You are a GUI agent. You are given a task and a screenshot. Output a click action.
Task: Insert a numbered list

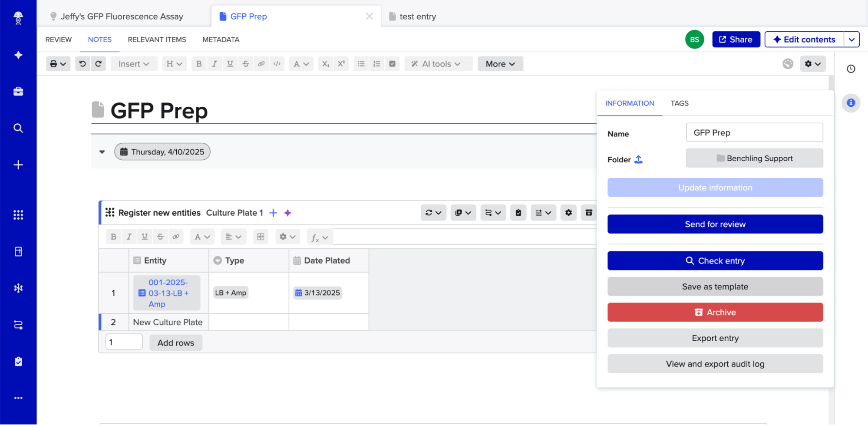(376, 64)
